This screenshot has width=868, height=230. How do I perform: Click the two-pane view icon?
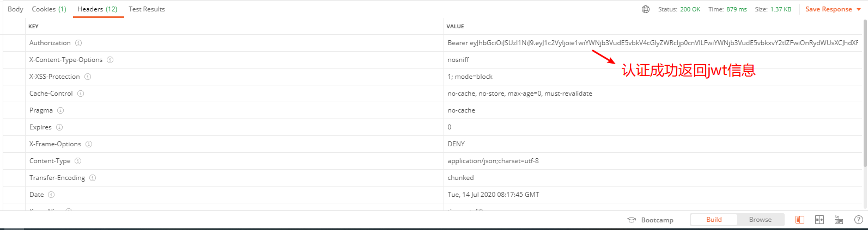pos(819,220)
